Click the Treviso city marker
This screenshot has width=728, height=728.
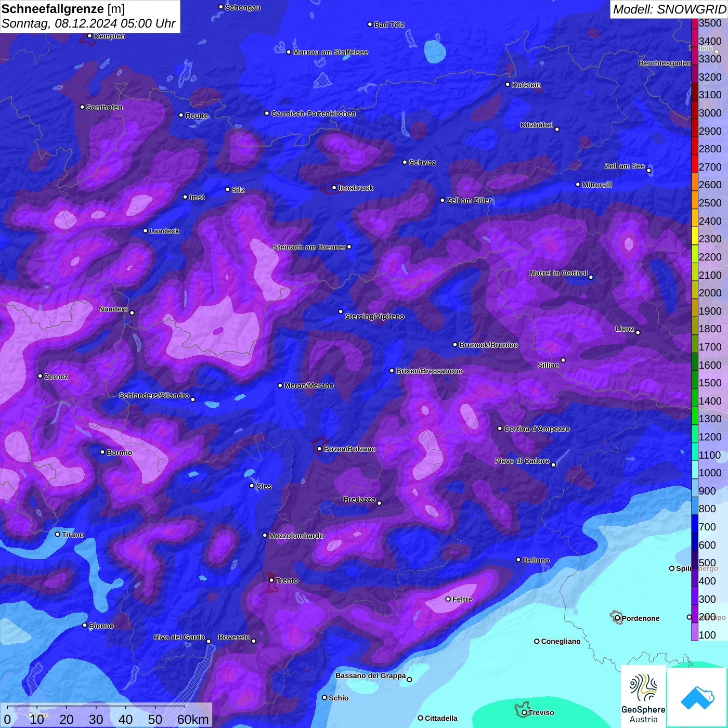pyautogui.click(x=524, y=712)
